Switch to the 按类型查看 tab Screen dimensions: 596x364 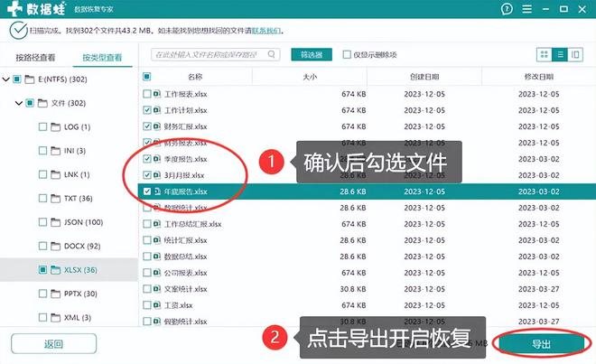point(102,58)
